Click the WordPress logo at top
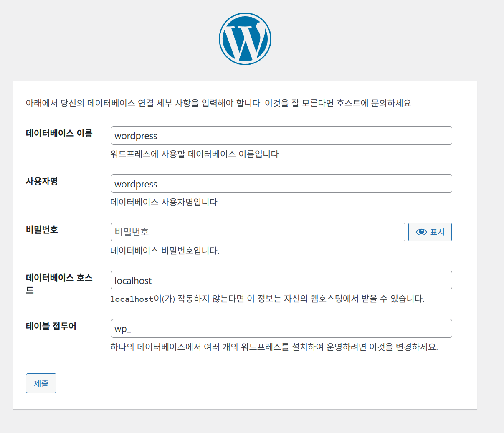 coord(245,39)
